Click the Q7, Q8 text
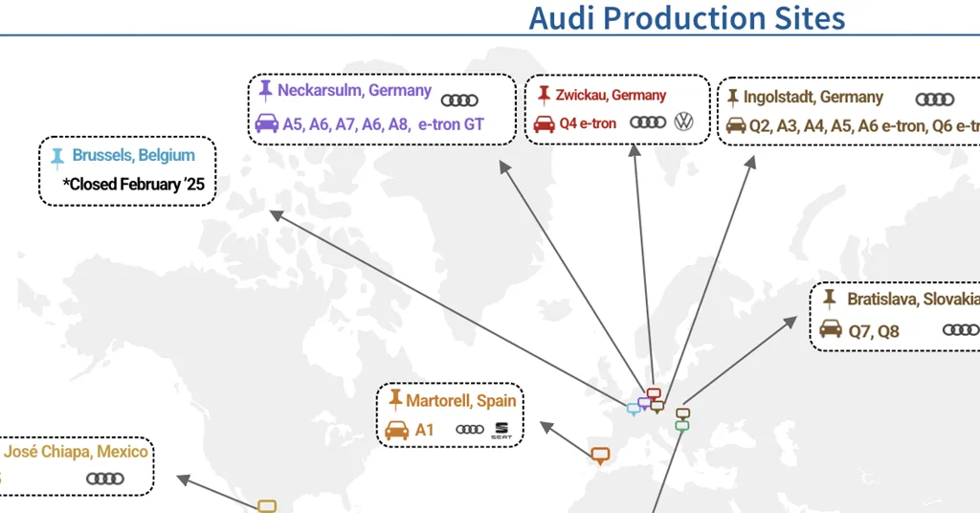The image size is (980, 513). [x=873, y=331]
